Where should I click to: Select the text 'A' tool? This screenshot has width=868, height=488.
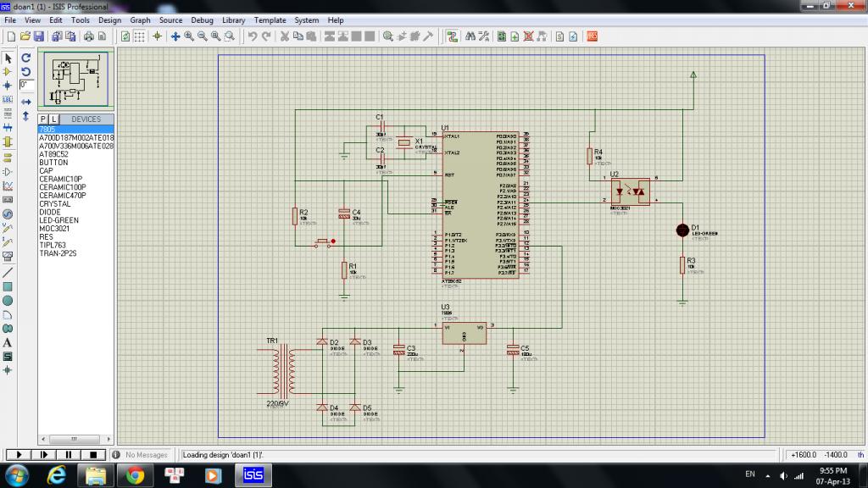pyautogui.click(x=8, y=342)
